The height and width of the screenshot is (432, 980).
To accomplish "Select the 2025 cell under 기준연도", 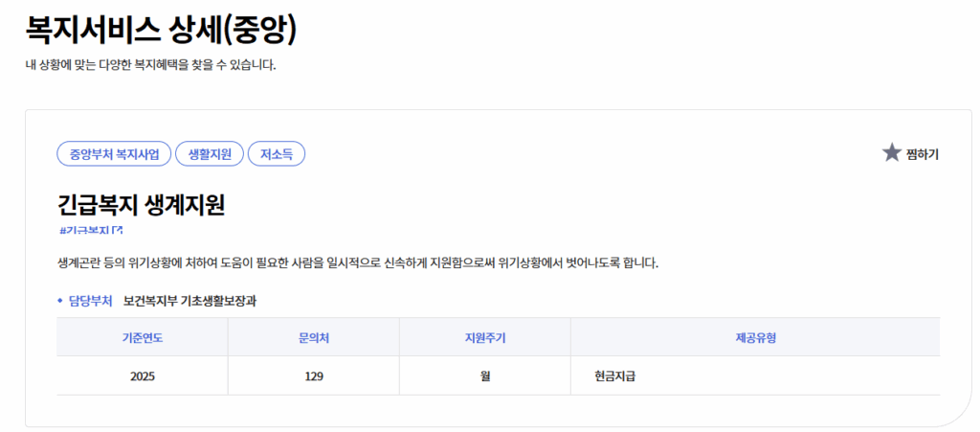I will [143, 376].
